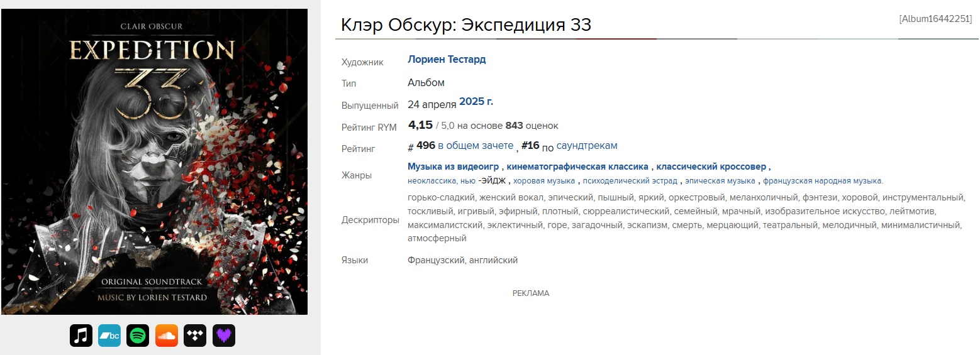Viewport: 980px width, 355px height.
Task: Open genre 'кинематографическая классика'
Action: (577, 167)
